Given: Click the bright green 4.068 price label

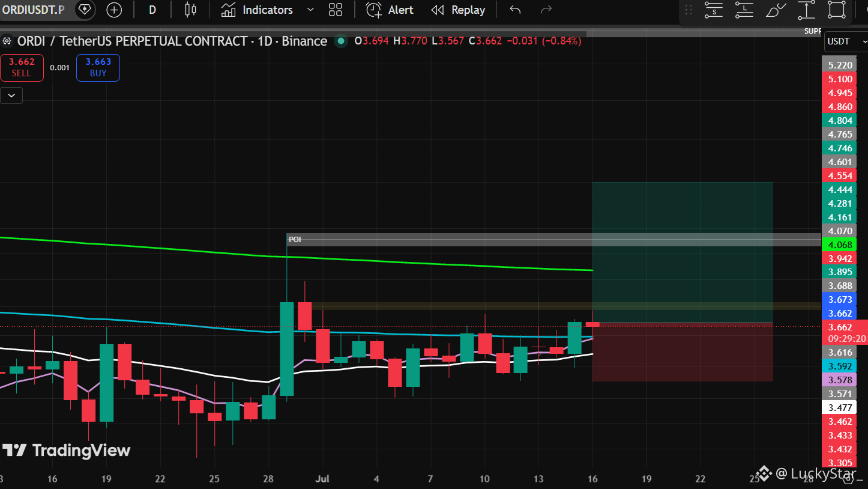Looking at the screenshot, I should (840, 244).
